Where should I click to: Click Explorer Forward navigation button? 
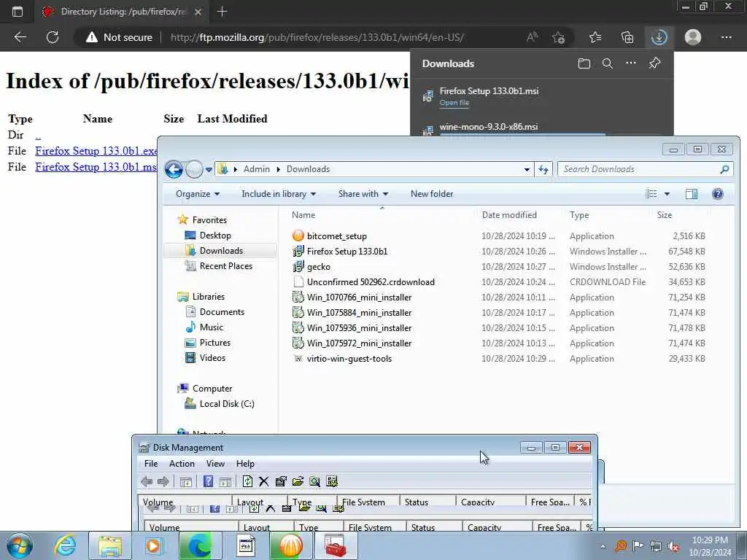point(194,169)
